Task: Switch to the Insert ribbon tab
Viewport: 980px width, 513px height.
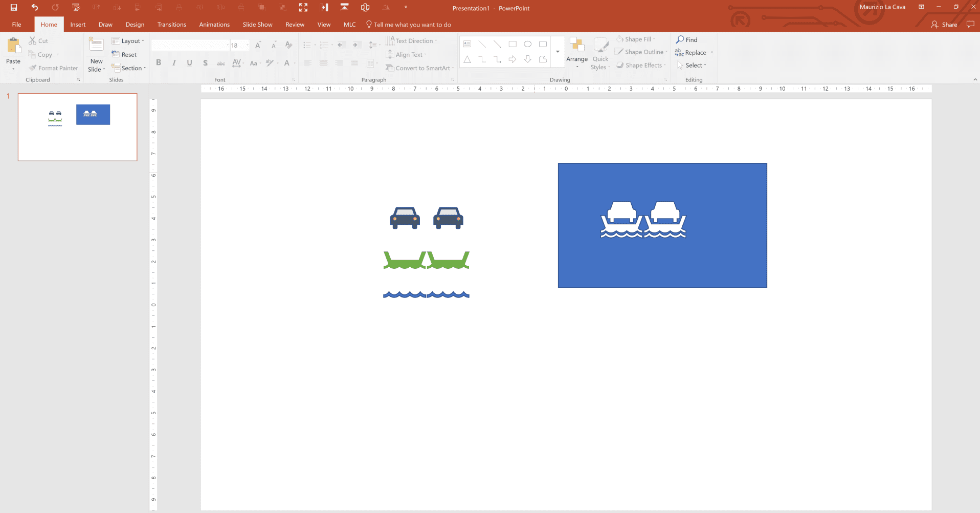Action: 77,24
